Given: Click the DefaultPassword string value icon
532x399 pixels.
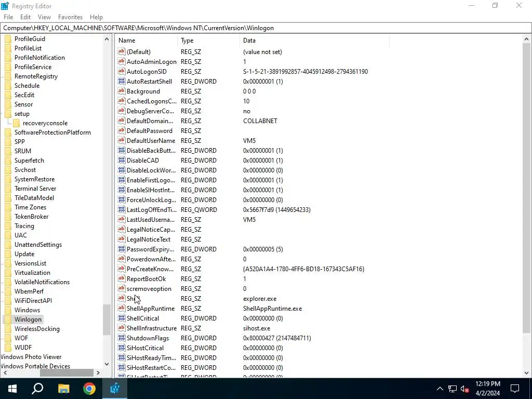Looking at the screenshot, I should click(x=122, y=130).
